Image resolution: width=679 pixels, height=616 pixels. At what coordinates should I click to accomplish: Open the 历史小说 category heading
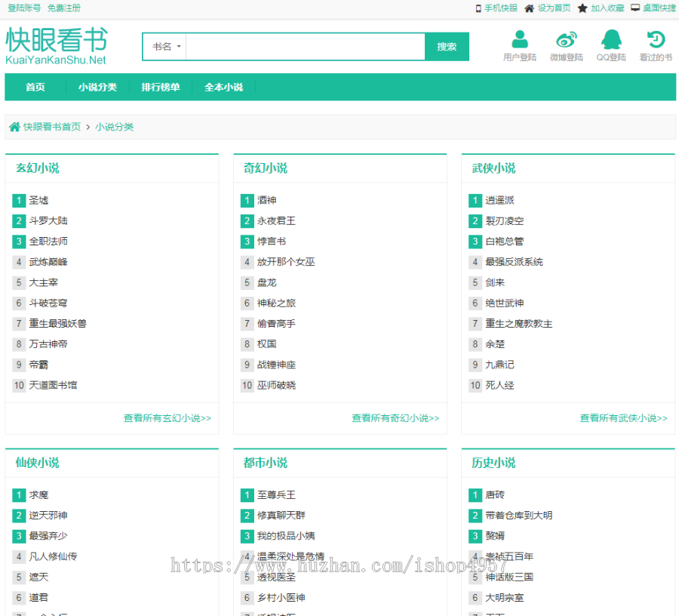(493, 463)
